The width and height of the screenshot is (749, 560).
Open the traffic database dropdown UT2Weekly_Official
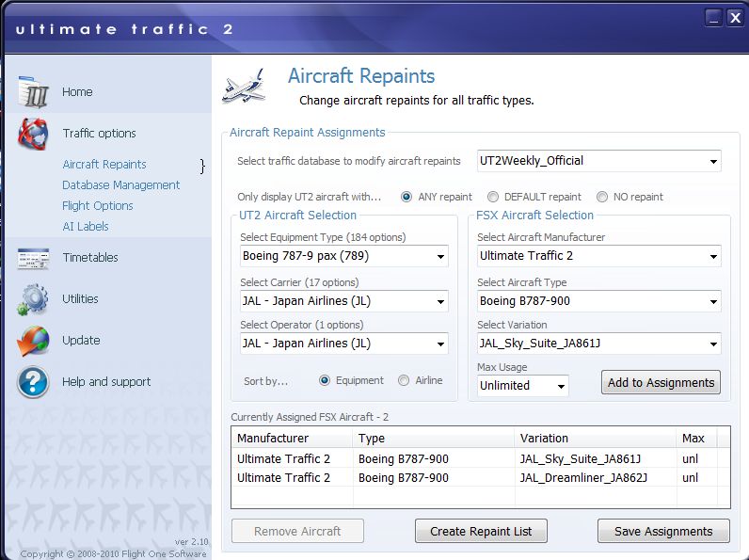coord(599,161)
